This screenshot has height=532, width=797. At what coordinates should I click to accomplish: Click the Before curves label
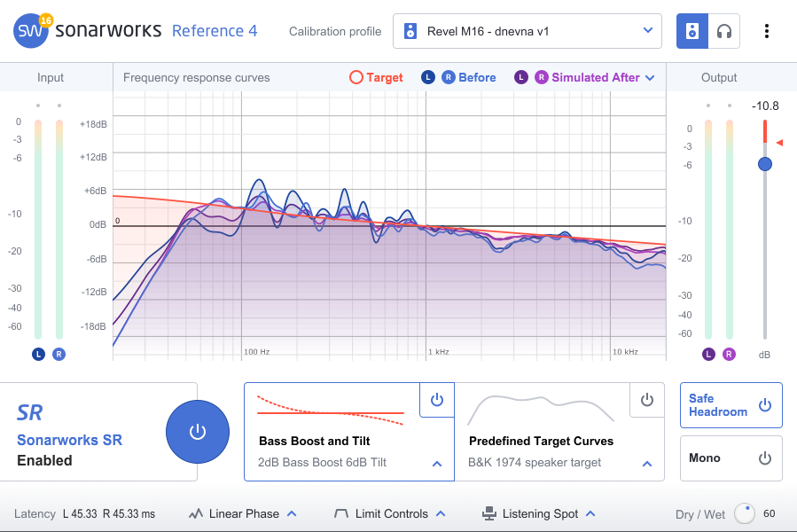point(477,77)
